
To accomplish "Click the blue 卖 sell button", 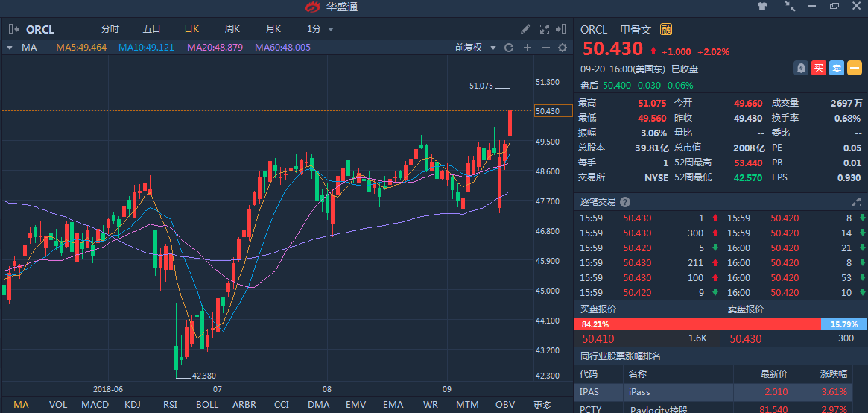I will (x=837, y=68).
